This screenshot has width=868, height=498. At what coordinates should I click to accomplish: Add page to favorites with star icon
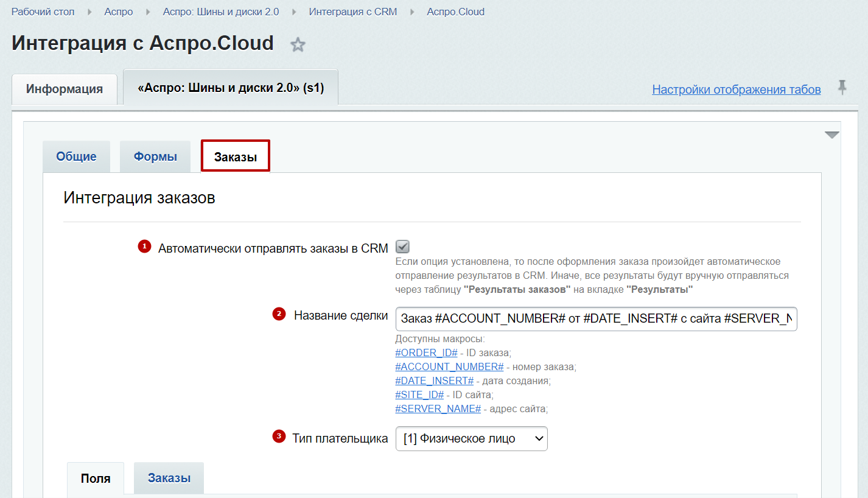point(298,44)
